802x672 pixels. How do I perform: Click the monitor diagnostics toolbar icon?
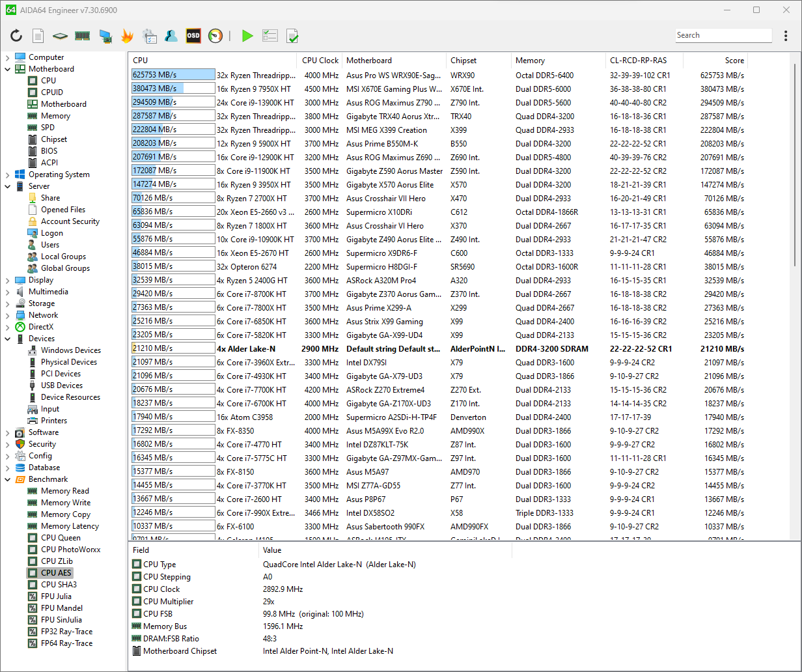[105, 36]
